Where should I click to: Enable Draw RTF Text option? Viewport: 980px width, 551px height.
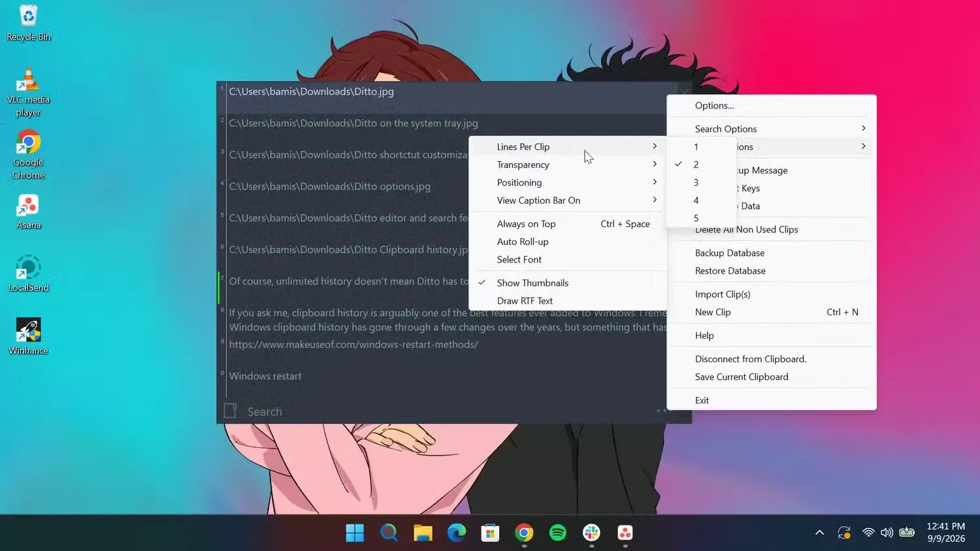click(568, 301)
